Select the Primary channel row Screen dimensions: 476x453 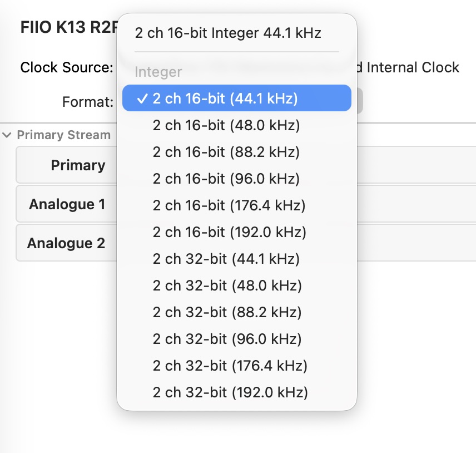[78, 165]
